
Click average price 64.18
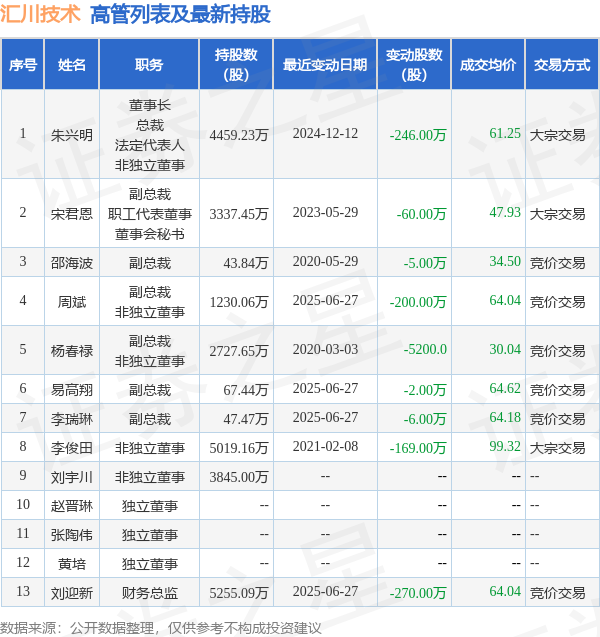click(x=505, y=417)
